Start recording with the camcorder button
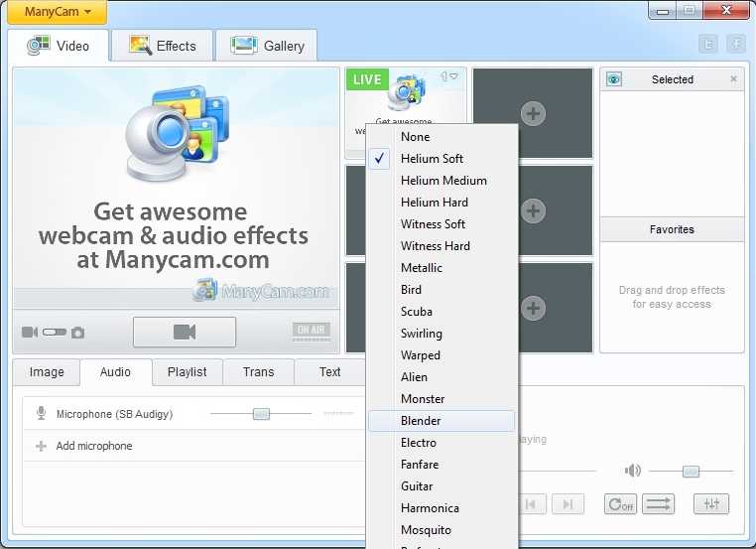756x549 pixels. coord(185,332)
